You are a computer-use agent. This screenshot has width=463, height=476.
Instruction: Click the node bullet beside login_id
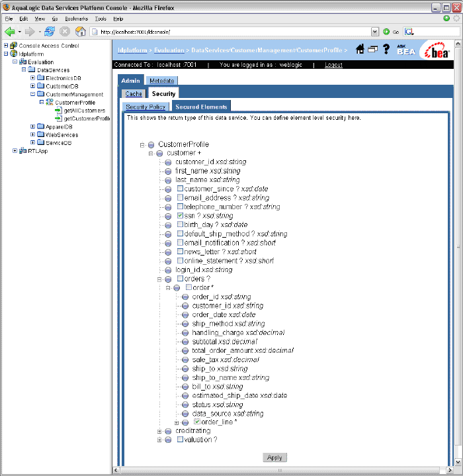pyautogui.click(x=168, y=270)
